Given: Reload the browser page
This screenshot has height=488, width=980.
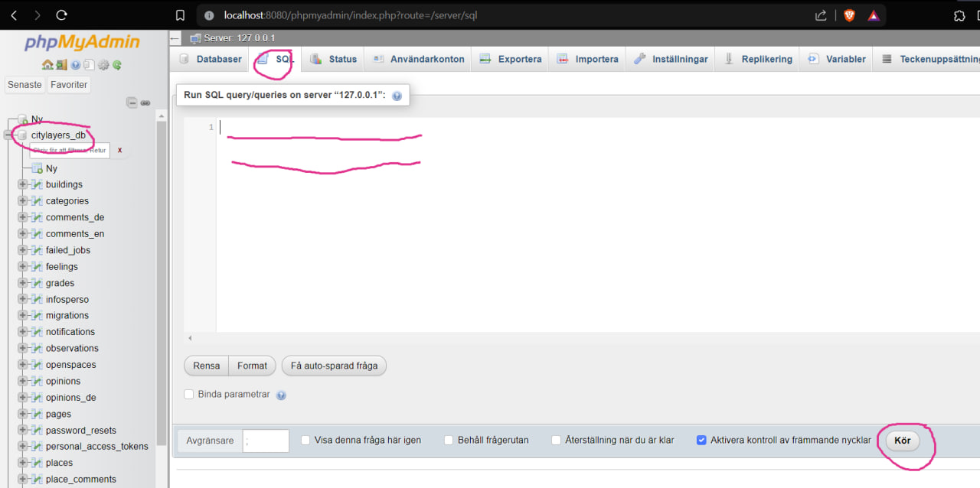Looking at the screenshot, I should (x=62, y=15).
